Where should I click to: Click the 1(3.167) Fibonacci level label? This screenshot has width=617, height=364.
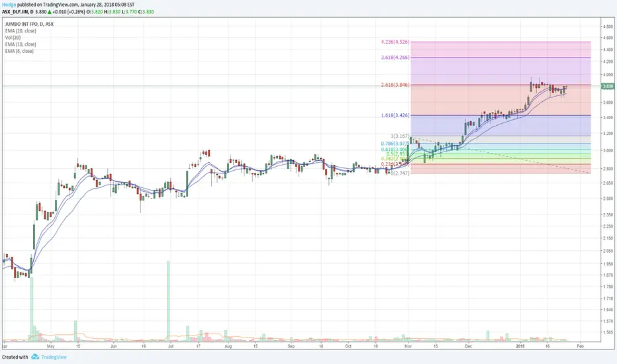pyautogui.click(x=400, y=136)
